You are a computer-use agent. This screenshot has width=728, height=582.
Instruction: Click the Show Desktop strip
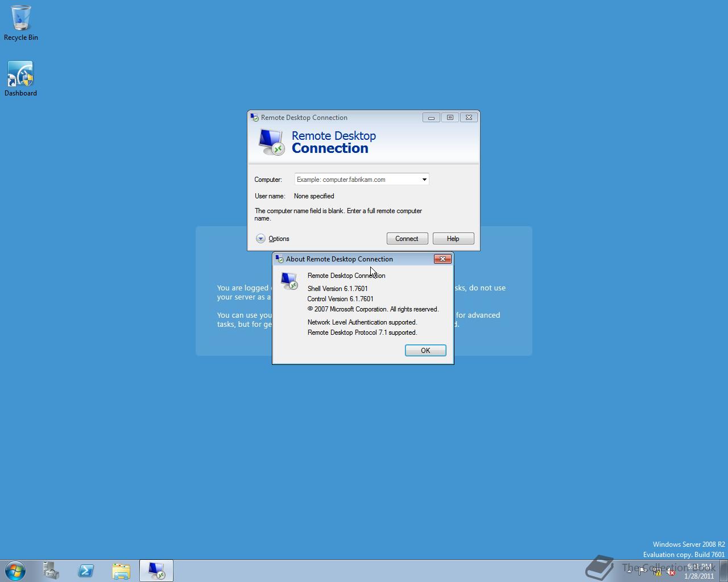[x=723, y=571]
